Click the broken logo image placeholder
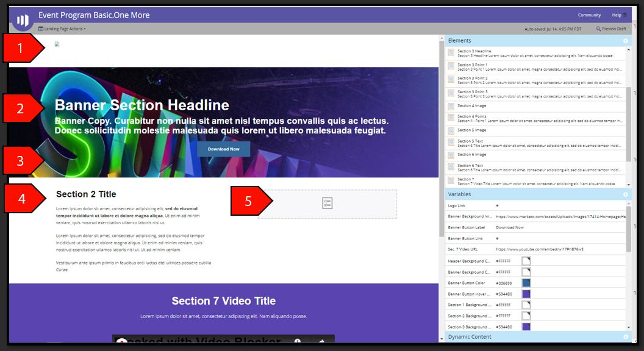644x351 pixels. [x=57, y=44]
